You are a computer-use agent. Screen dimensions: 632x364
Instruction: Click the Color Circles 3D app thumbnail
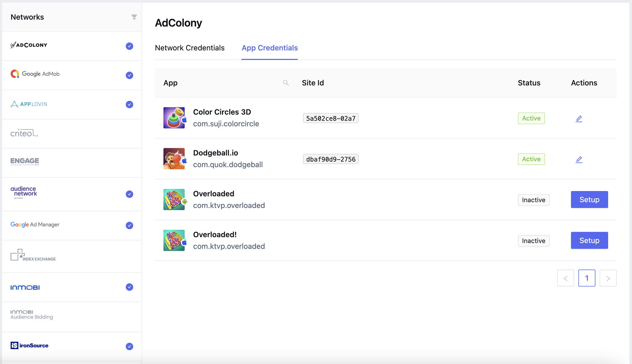[x=174, y=118]
